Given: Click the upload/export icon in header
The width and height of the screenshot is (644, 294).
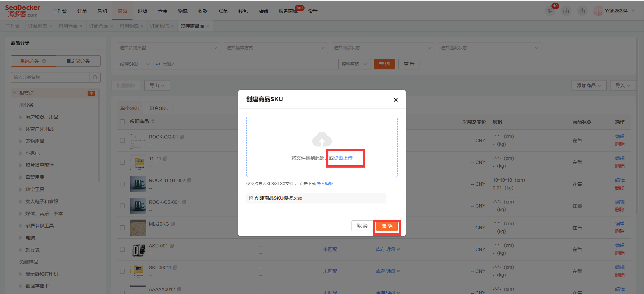Looking at the screenshot, I should click(x=582, y=11).
